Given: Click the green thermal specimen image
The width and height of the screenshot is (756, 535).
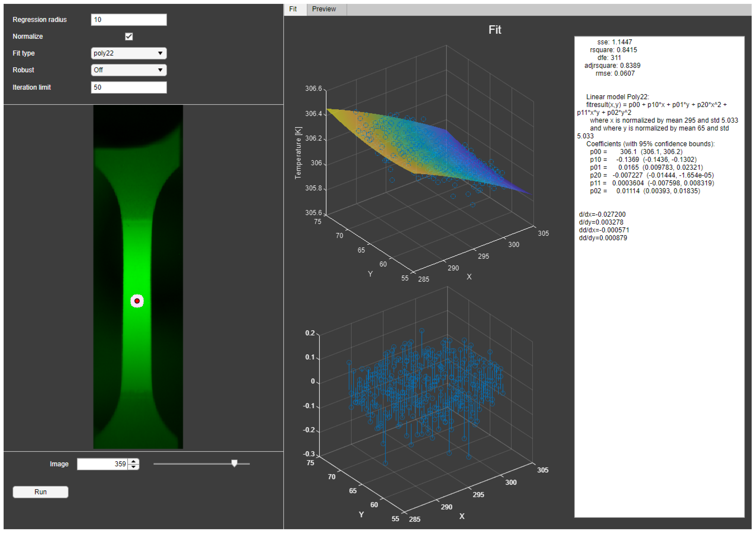Looking at the screenshot, I should (x=138, y=250).
